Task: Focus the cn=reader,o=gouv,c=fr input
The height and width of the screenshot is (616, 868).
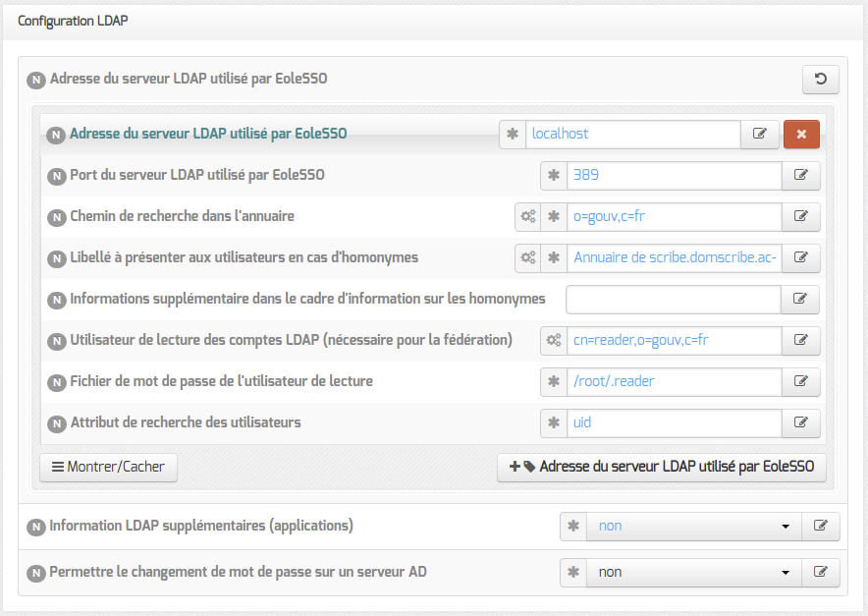Action: pos(675,341)
